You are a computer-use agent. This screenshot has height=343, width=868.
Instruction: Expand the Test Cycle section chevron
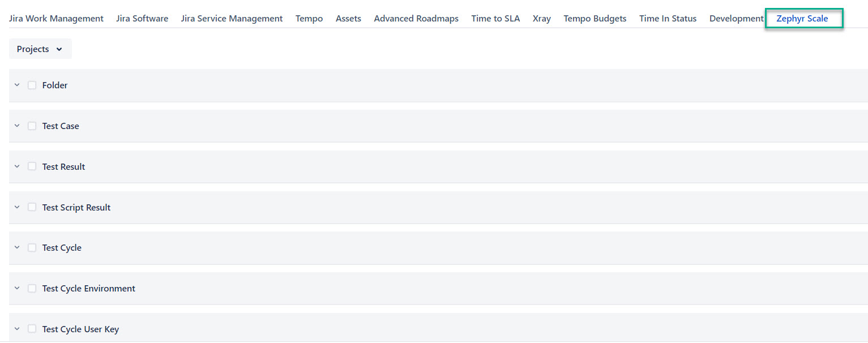17,247
